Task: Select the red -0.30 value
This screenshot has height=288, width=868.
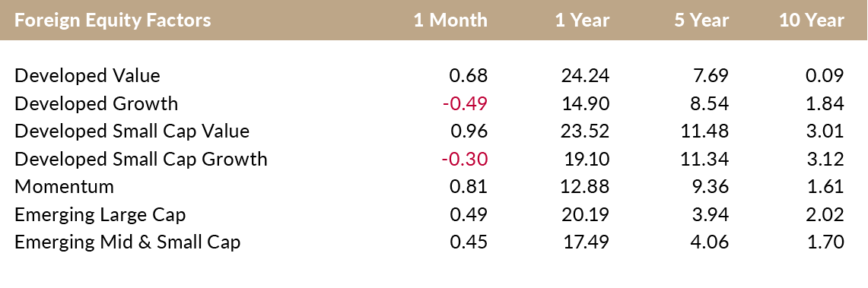Action: coord(465,160)
